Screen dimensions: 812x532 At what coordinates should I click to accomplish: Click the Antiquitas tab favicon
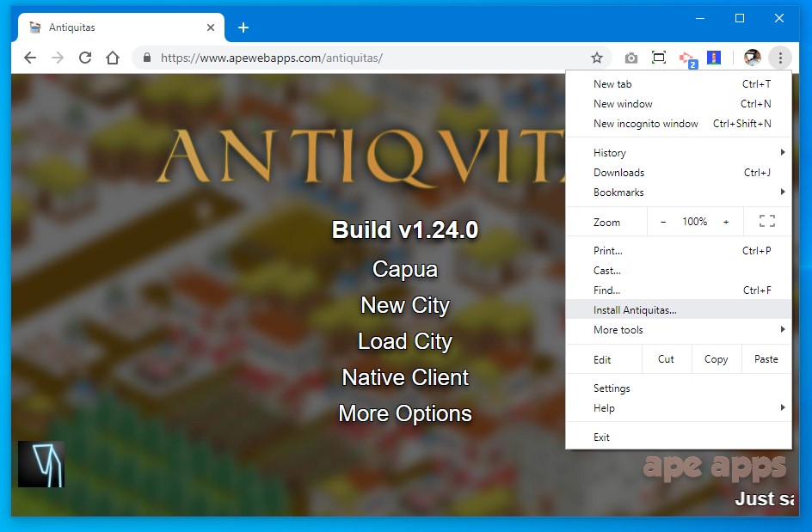click(x=35, y=28)
